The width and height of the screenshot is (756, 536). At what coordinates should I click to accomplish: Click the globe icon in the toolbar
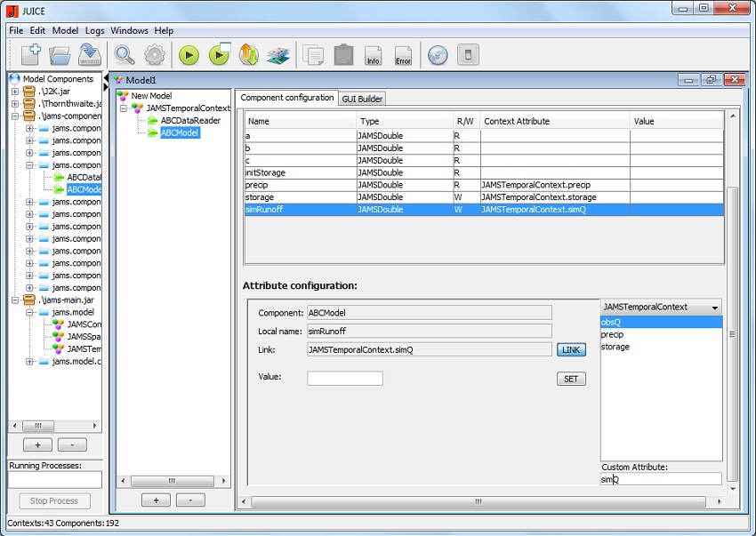pyautogui.click(x=438, y=55)
